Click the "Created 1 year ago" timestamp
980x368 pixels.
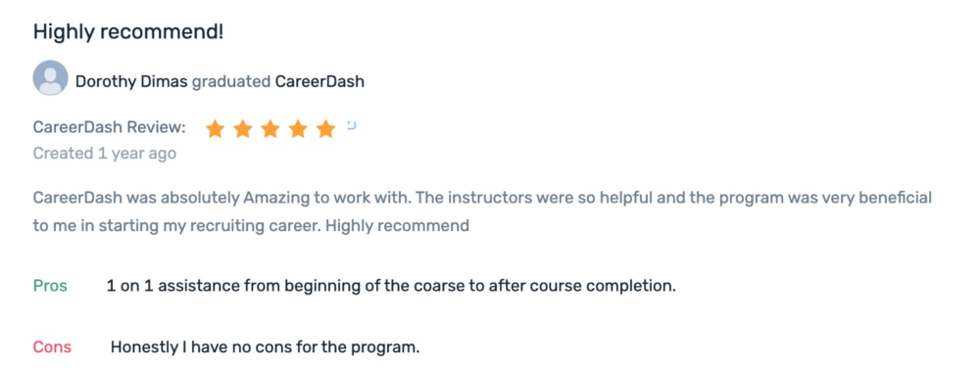105,153
